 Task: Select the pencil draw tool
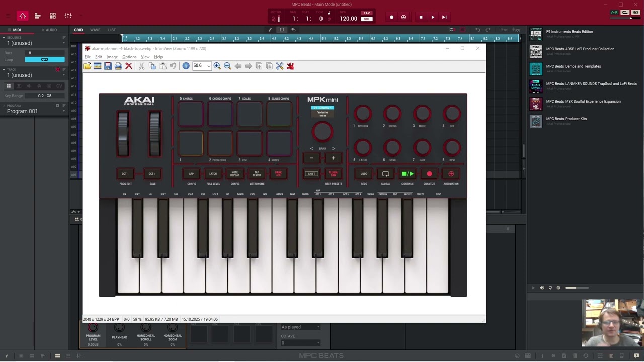pyautogui.click(x=270, y=30)
